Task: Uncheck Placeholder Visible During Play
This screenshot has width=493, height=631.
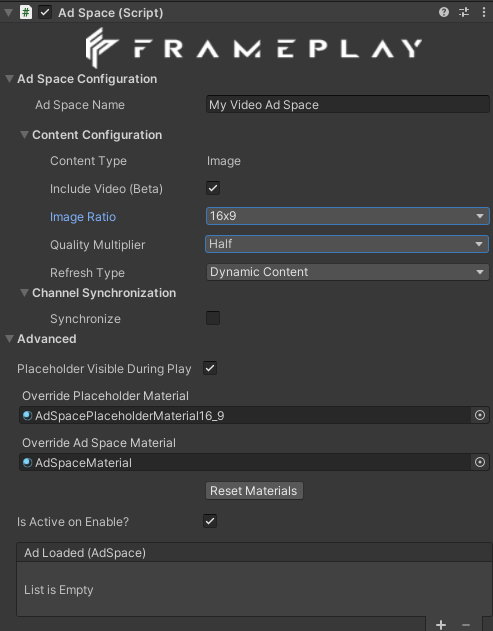Action: click(x=210, y=368)
